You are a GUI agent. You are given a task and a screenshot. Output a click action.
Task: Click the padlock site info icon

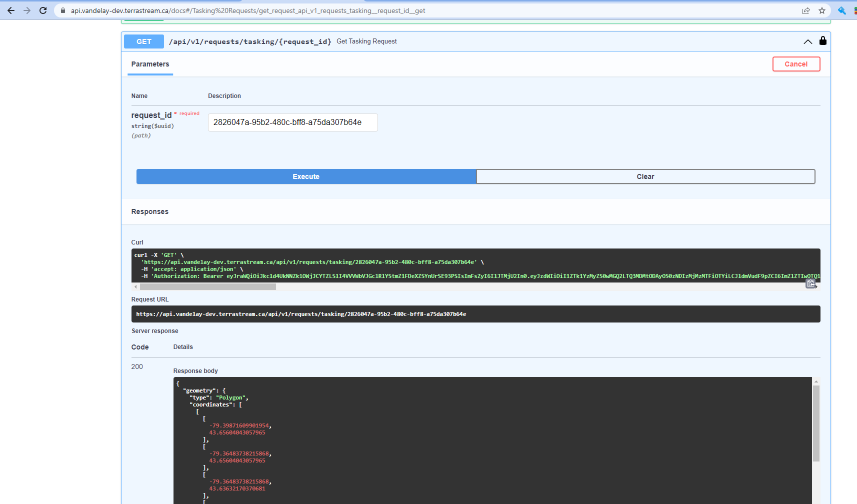[63, 10]
